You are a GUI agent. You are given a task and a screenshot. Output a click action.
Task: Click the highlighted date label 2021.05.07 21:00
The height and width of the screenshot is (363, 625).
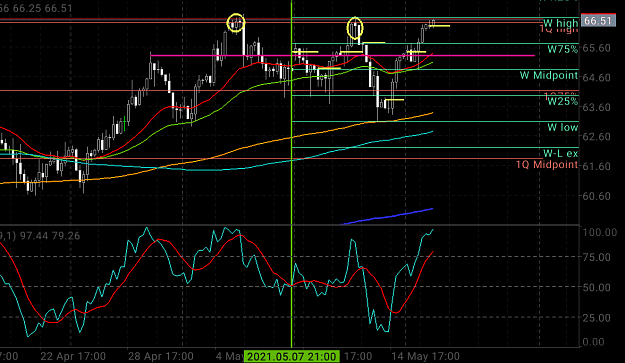(292, 356)
